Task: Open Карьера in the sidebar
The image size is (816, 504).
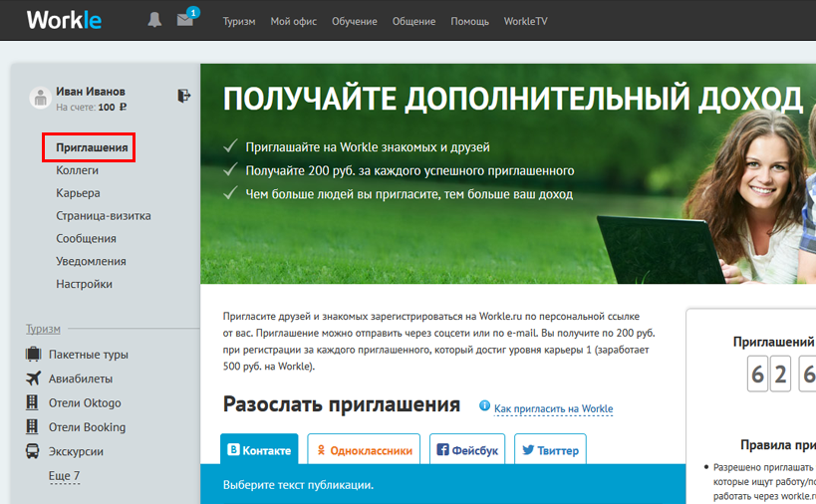Action: pos(78,193)
